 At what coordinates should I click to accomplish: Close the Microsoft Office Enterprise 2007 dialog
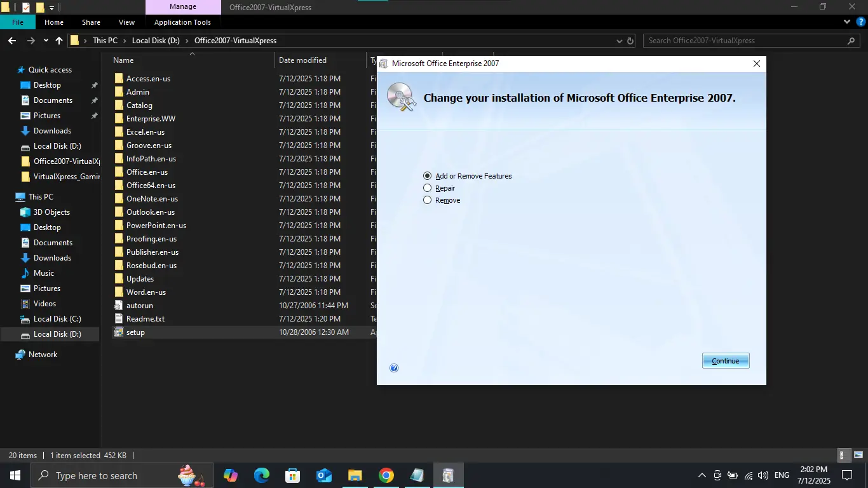[x=756, y=64]
